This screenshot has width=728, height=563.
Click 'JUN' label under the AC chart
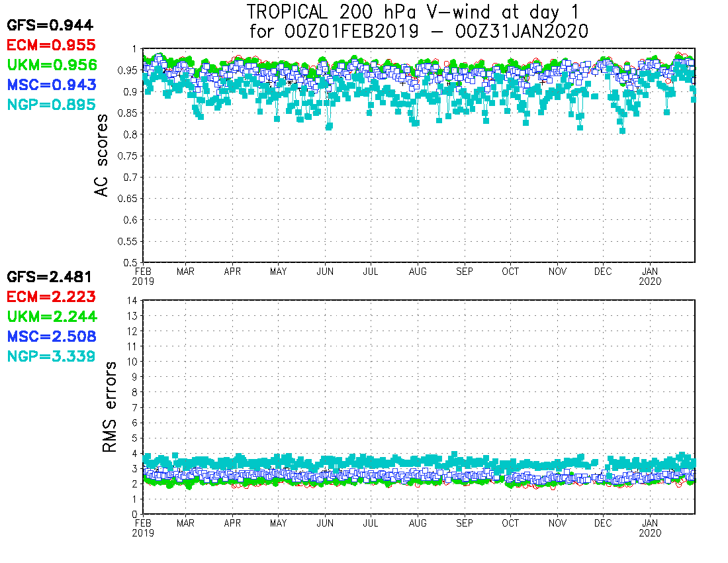325,272
